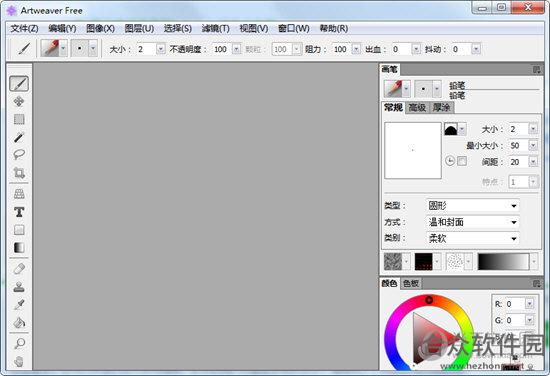The image size is (550, 376).
Task: Click the brush variant dot in brush panel
Action: click(x=423, y=89)
